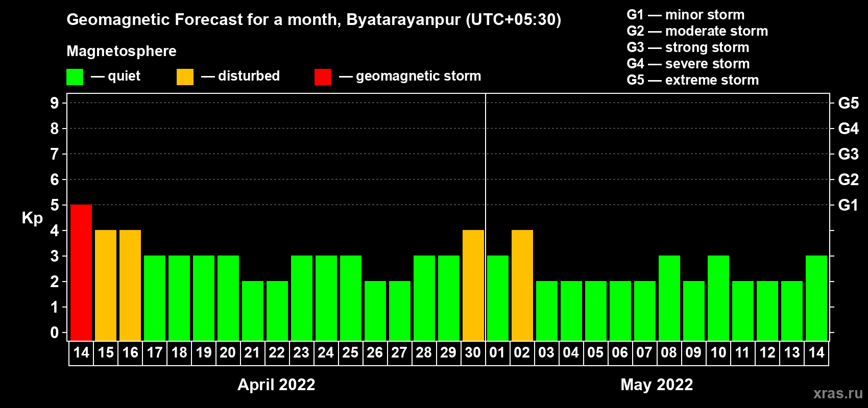Click the green quiet legend swatch
The image size is (868, 408).
75,77
